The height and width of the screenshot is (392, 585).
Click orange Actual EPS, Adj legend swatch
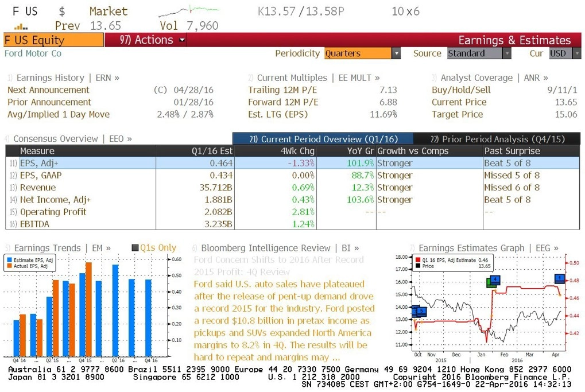[x=10, y=266]
